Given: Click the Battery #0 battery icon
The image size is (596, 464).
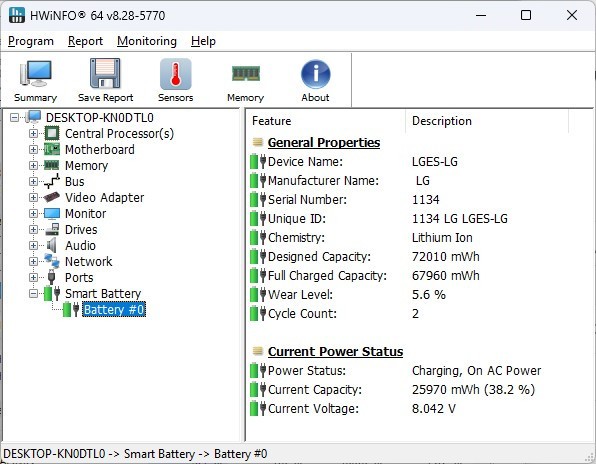Looking at the screenshot, I should coord(71,309).
